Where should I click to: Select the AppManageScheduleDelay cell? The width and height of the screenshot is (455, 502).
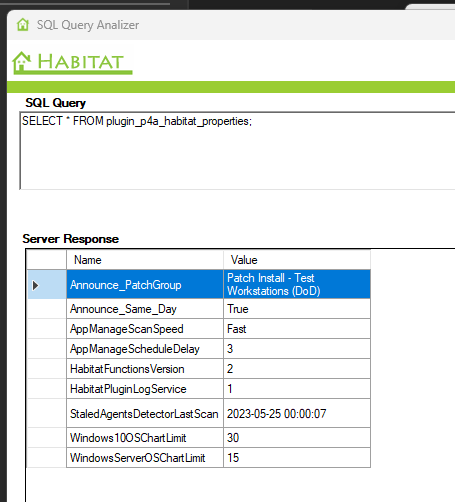click(x=145, y=349)
